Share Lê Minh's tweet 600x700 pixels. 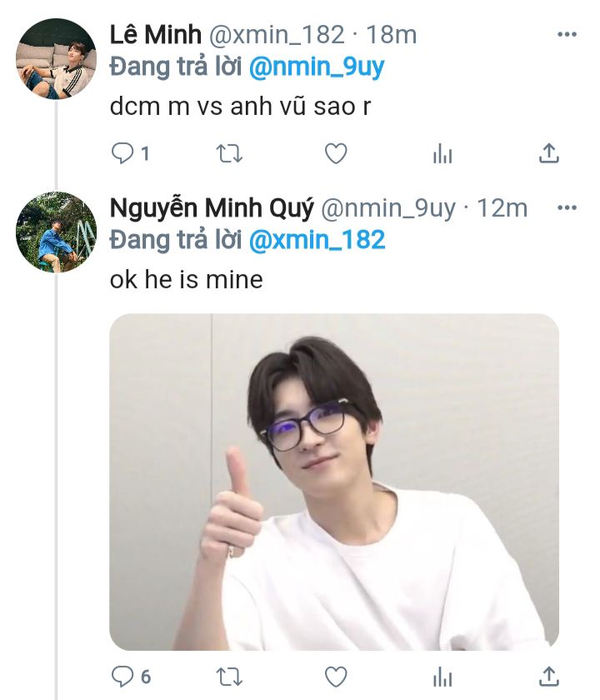[548, 153]
